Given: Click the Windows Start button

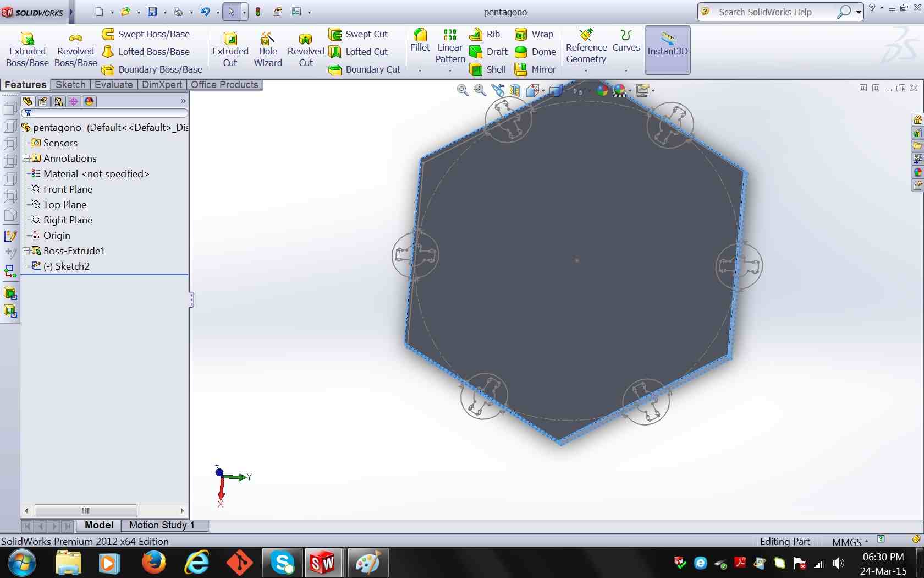Looking at the screenshot, I should click(22, 563).
